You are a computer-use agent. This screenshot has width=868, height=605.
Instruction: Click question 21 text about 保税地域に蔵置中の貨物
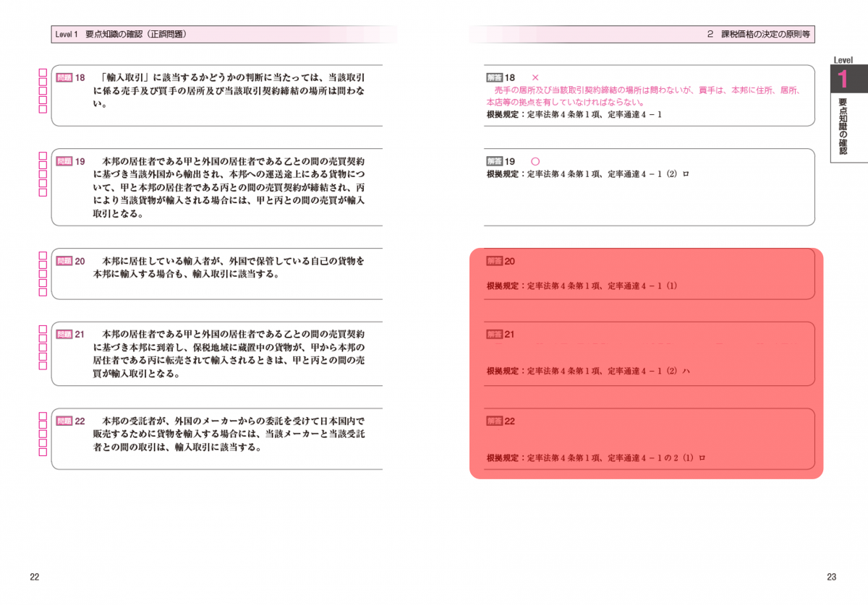pos(228,355)
